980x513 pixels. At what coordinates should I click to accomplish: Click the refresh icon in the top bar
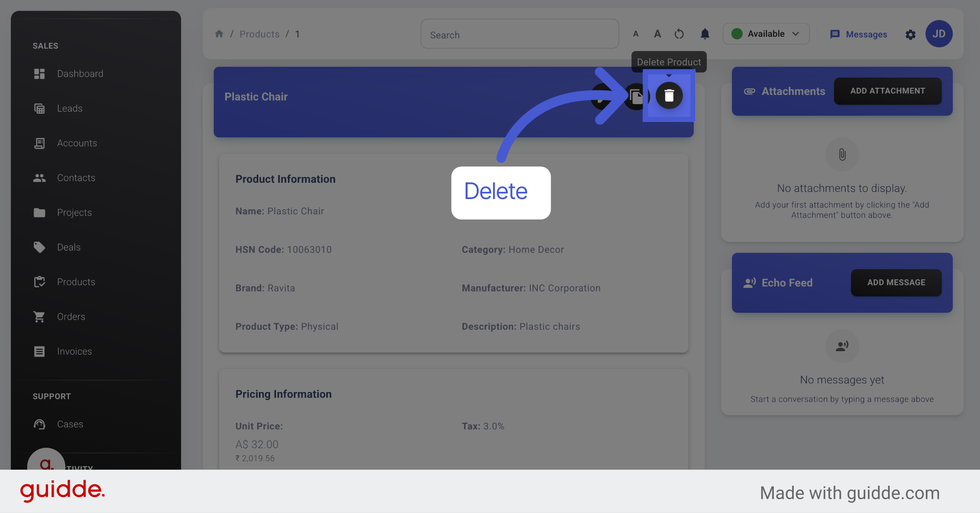click(x=679, y=34)
